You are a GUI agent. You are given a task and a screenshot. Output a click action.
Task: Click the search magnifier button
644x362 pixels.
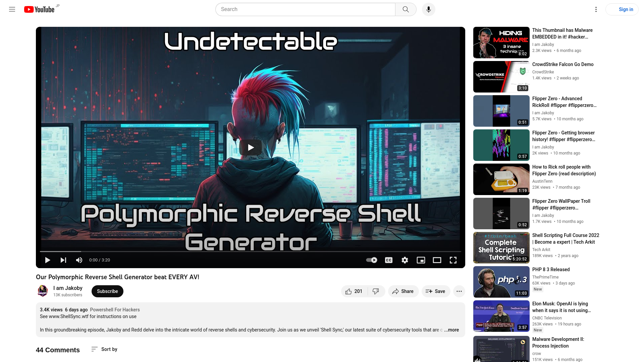406,9
